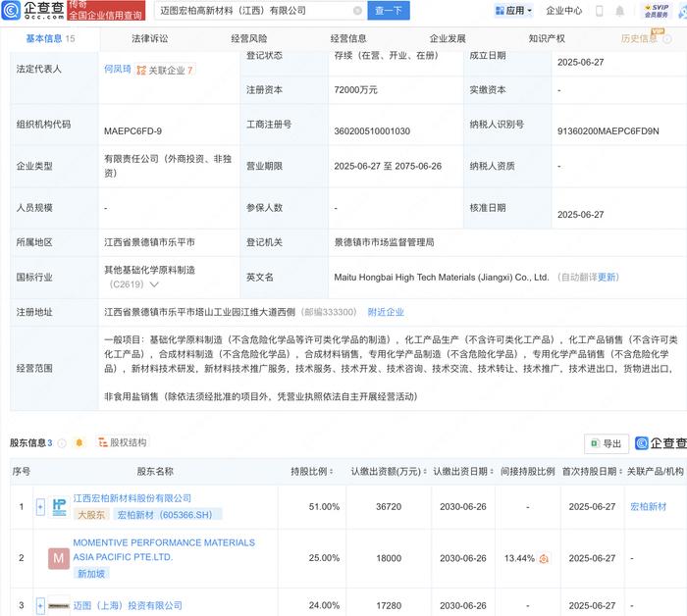Image resolution: width=687 pixels, height=616 pixels.
Task: Open the 应用 dropdown menu
Action: 513,11
